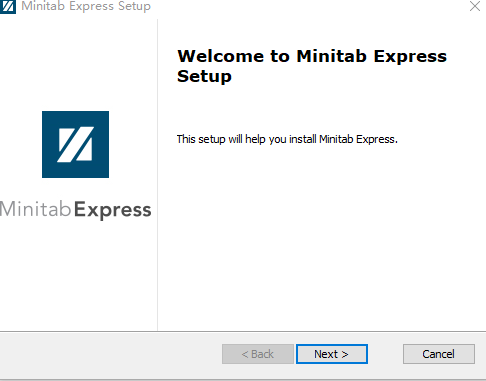Click the disabled Back button
Screen dimensions: 486x381
(x=258, y=354)
